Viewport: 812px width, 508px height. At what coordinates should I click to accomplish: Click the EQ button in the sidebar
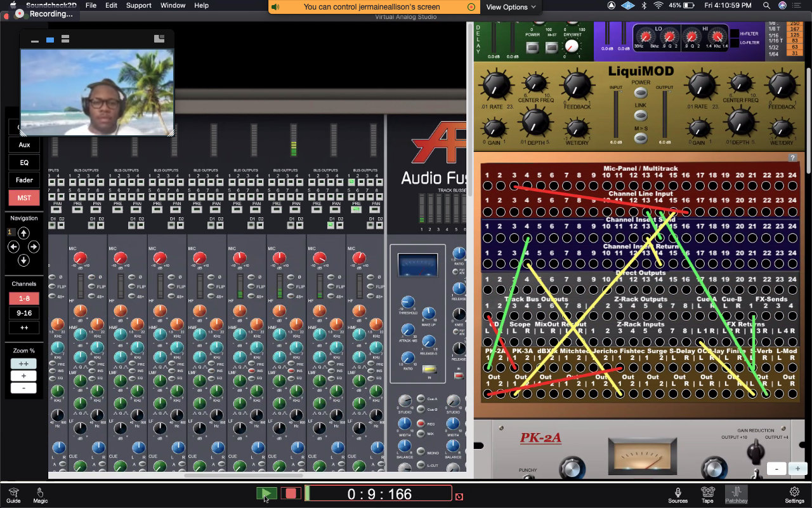(x=23, y=162)
